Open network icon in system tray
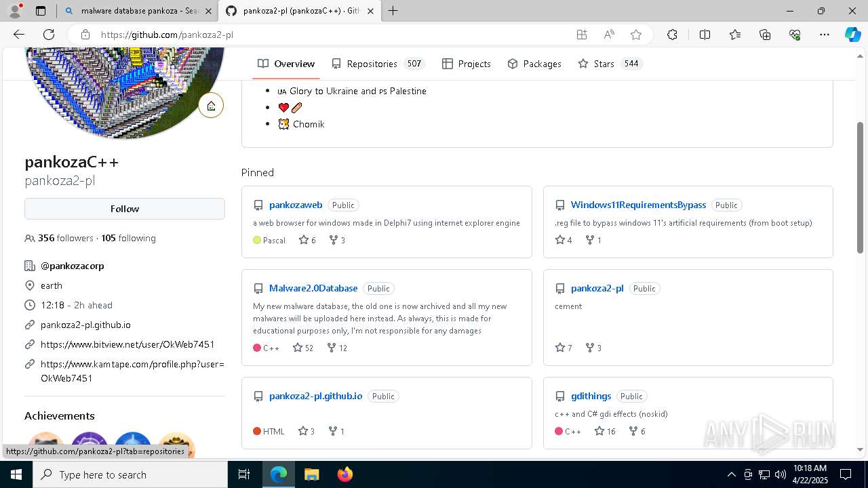The image size is (868, 488). [x=764, y=474]
